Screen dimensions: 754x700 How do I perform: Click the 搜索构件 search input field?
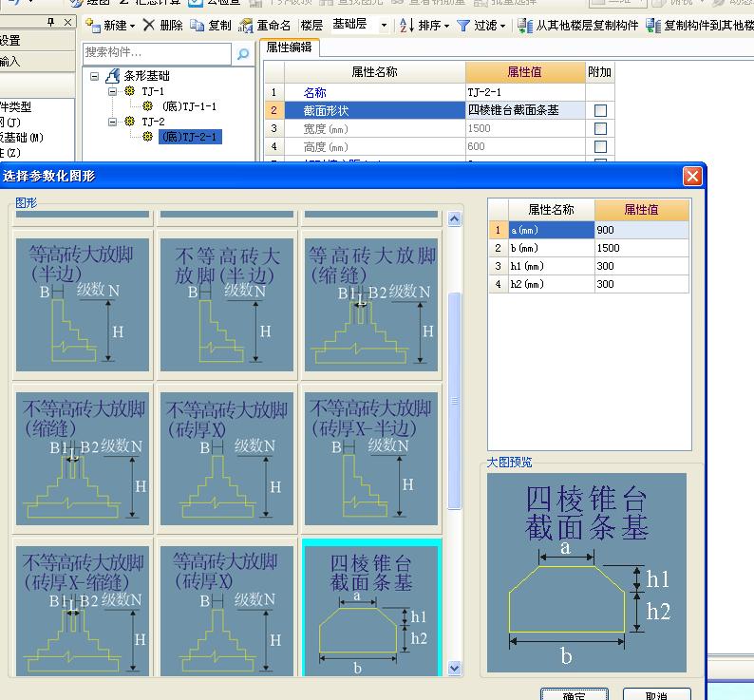[x=158, y=53]
